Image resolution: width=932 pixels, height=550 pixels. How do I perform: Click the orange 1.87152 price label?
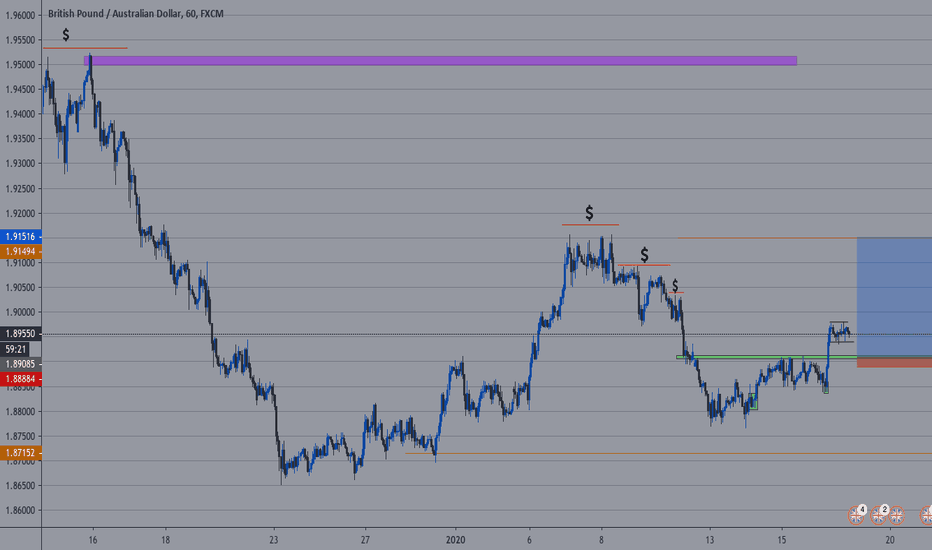pyautogui.click(x=20, y=453)
